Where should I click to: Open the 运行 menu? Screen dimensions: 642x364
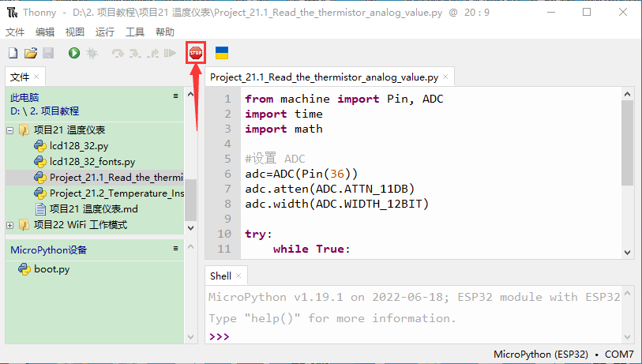coord(104,32)
